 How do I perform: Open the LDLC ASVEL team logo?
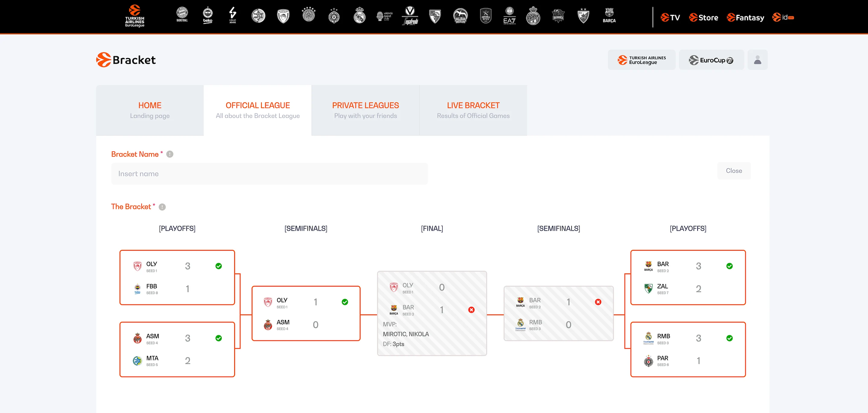[x=233, y=14]
